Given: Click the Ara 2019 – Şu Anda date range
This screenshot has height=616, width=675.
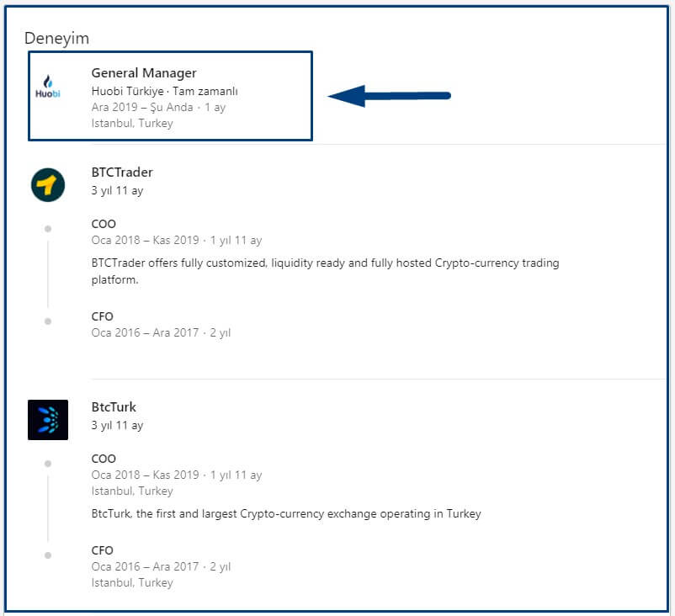Looking at the screenshot, I should (142, 107).
